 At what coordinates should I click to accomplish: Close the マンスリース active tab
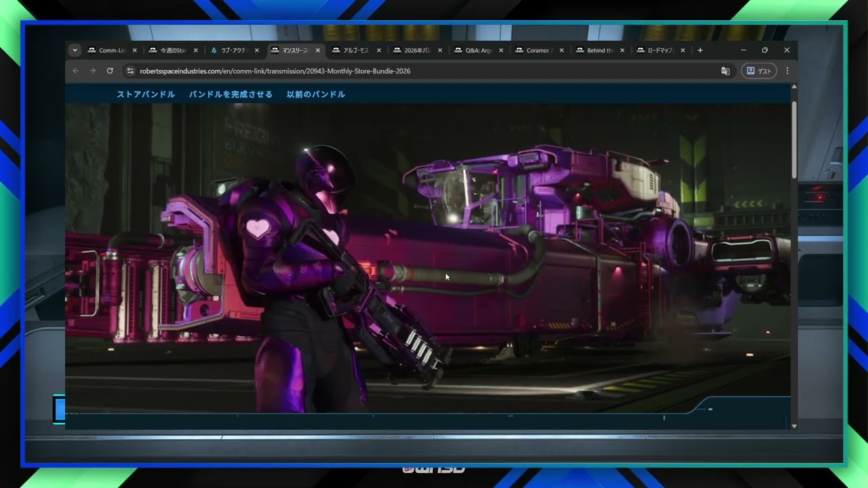[318, 50]
